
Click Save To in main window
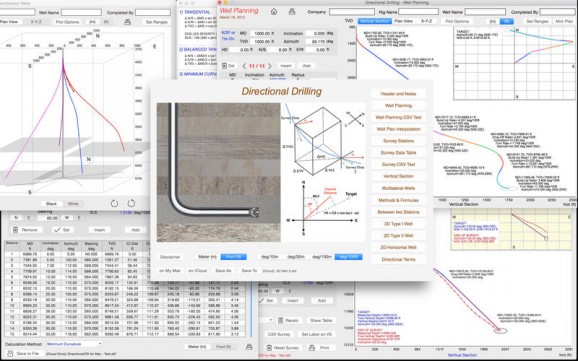point(249,271)
